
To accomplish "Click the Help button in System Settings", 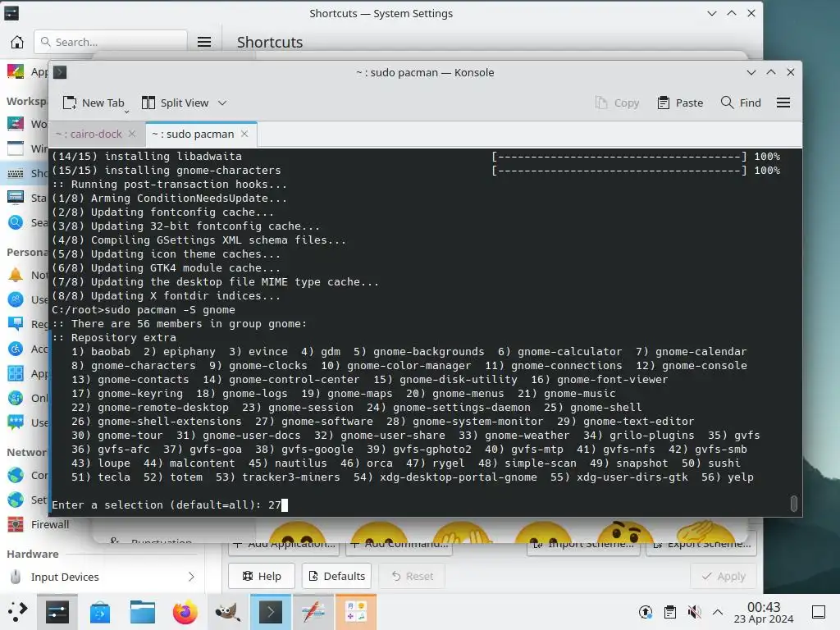I will tap(262, 576).
